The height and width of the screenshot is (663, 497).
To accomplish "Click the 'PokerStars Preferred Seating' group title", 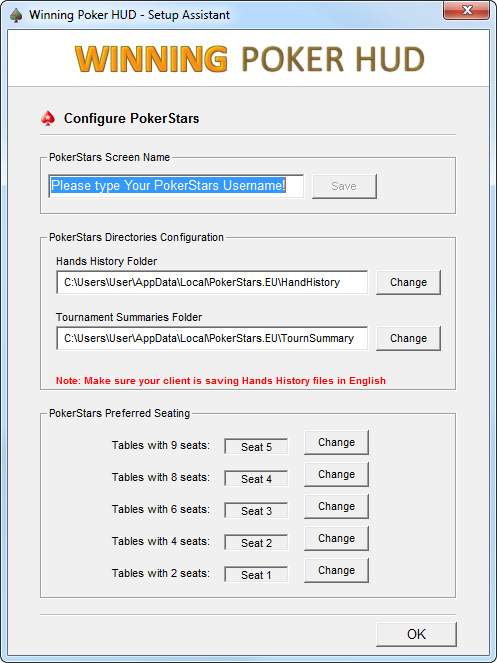I will coord(120,413).
